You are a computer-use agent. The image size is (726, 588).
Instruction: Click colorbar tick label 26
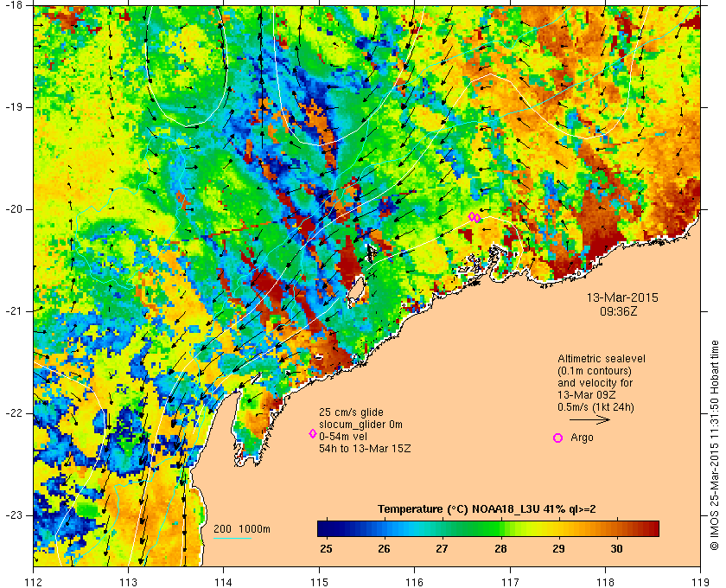[x=384, y=548]
